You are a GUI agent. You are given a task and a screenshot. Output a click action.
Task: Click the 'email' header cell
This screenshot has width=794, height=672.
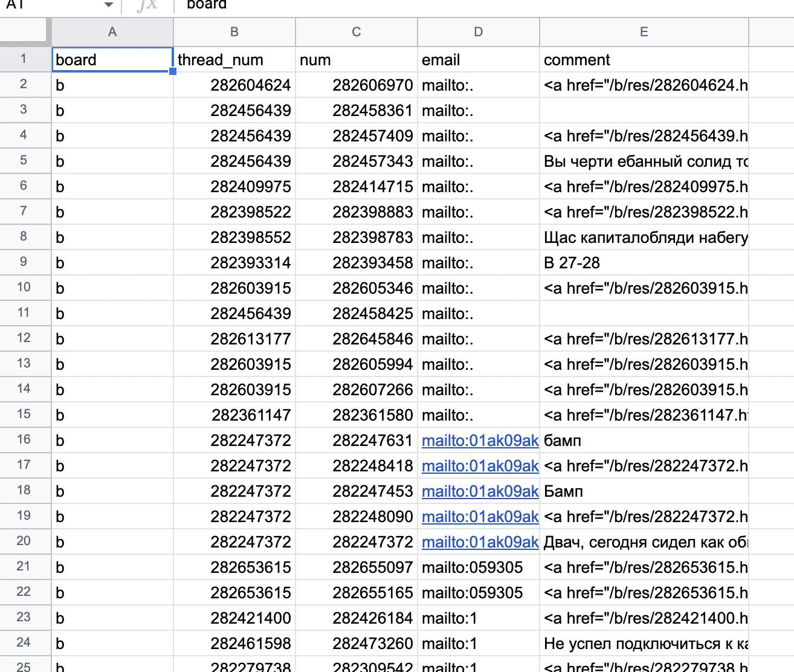[x=479, y=60]
